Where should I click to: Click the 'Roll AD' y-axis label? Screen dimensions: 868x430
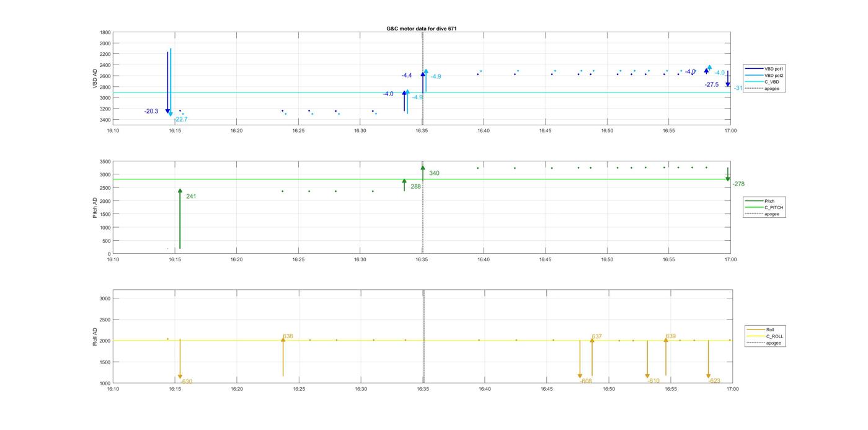pos(95,336)
